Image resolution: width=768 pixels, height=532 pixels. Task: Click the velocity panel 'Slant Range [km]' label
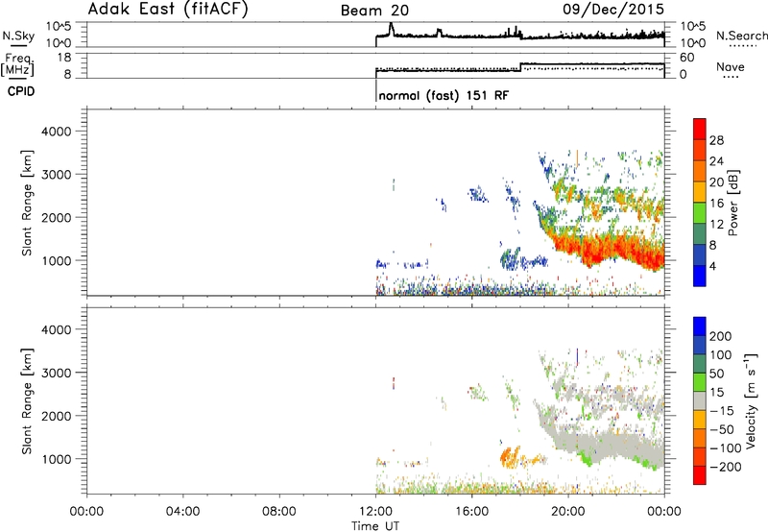point(27,401)
